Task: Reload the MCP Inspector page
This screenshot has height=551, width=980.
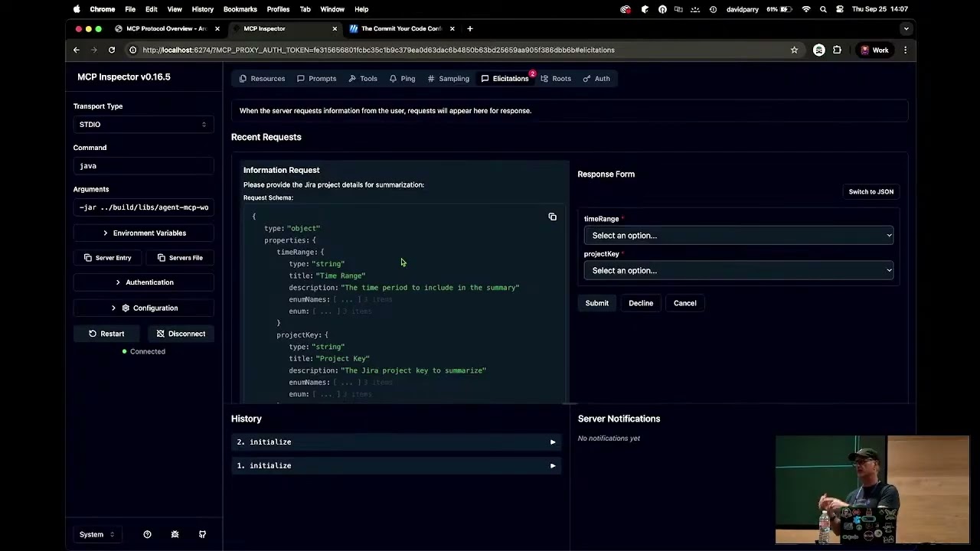Action: click(x=112, y=50)
